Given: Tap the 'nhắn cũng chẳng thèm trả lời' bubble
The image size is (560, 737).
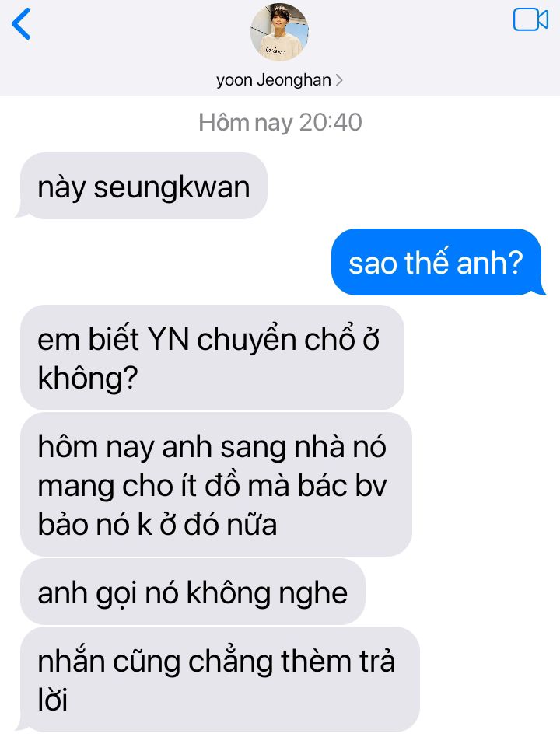Looking at the screenshot, I should click(x=219, y=679).
